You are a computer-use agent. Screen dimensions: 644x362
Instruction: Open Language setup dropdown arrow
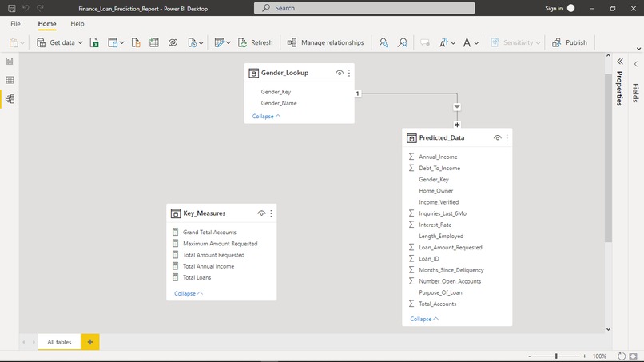click(453, 42)
